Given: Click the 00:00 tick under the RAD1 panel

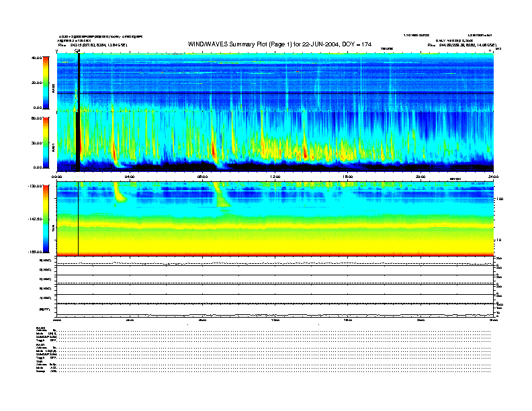Looking at the screenshot, I should click(58, 177).
